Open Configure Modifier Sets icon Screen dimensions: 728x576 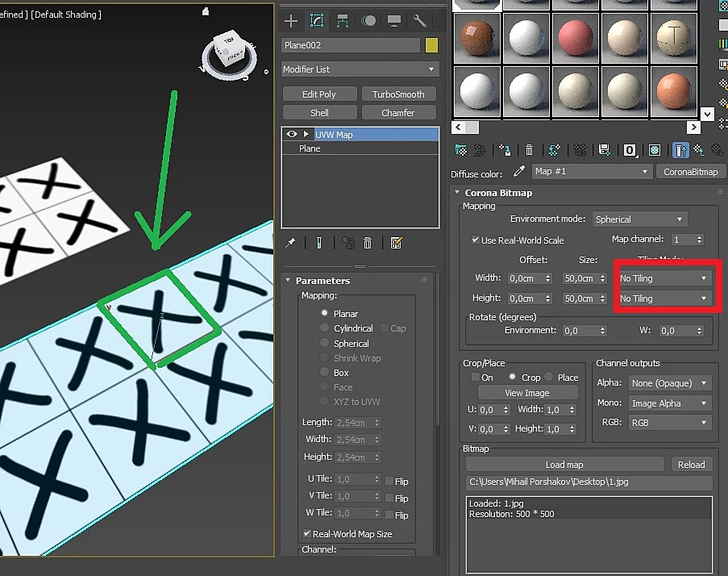396,243
